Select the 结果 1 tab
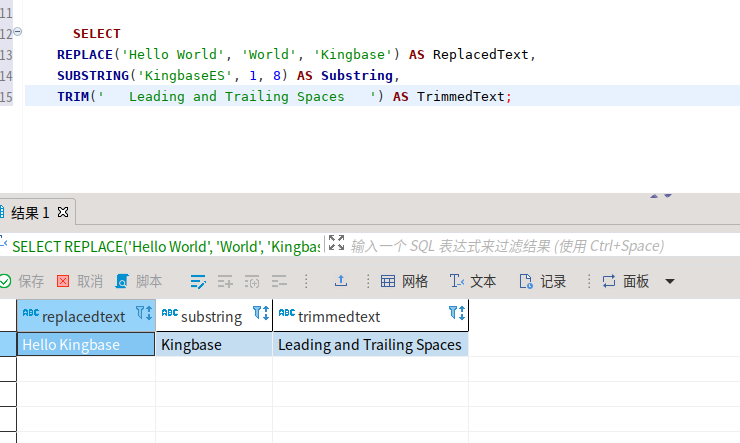740x443 pixels. click(30, 212)
